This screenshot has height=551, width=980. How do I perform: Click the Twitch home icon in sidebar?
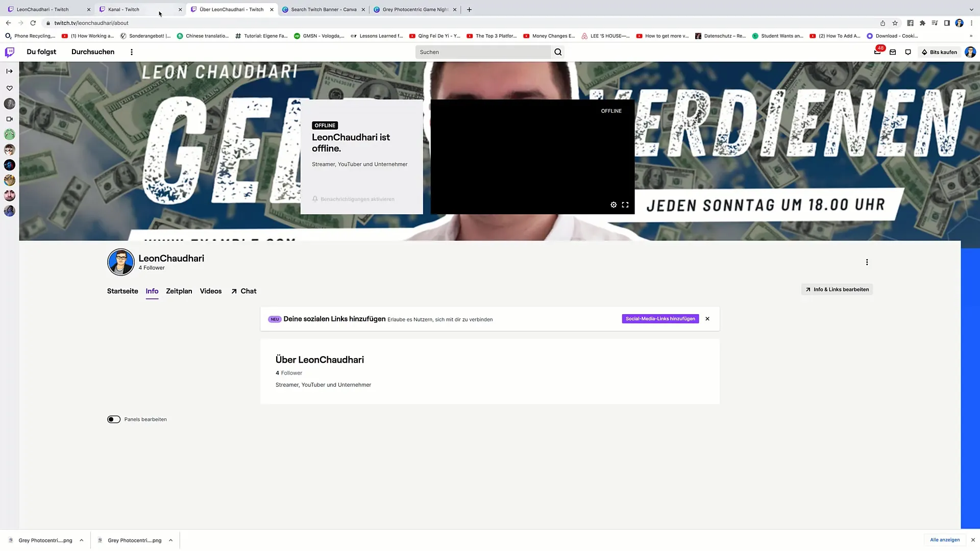9,52
